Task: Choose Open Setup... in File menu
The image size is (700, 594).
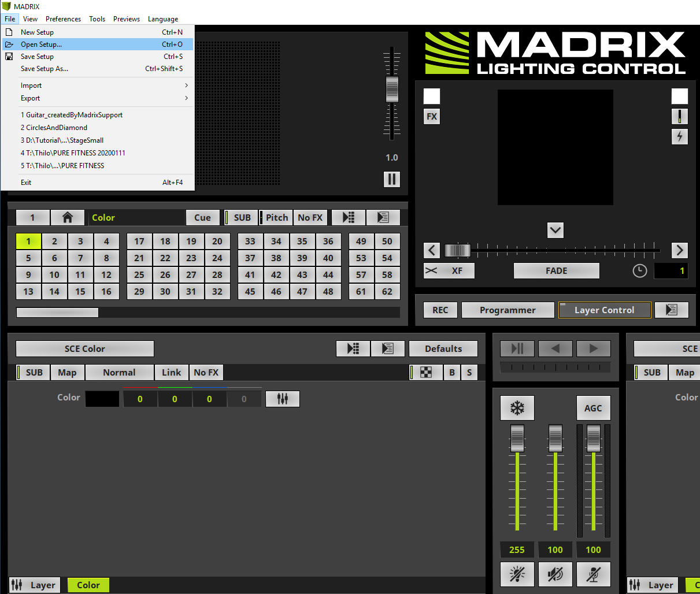Action: (x=98, y=44)
